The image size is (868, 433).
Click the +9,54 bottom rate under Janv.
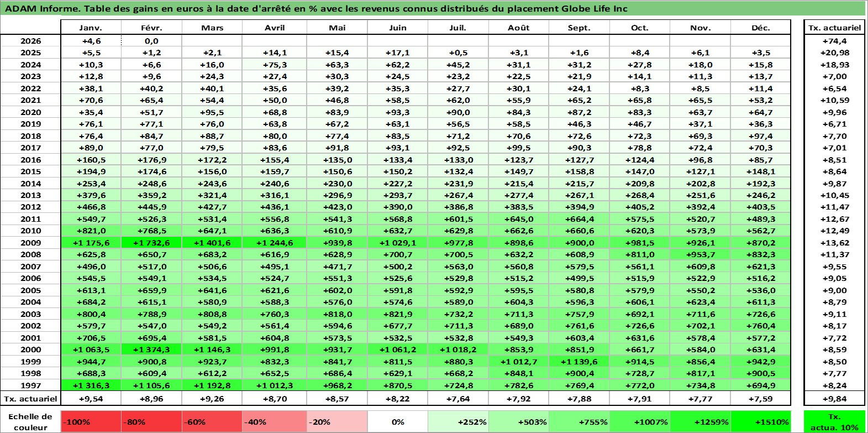tap(91, 399)
